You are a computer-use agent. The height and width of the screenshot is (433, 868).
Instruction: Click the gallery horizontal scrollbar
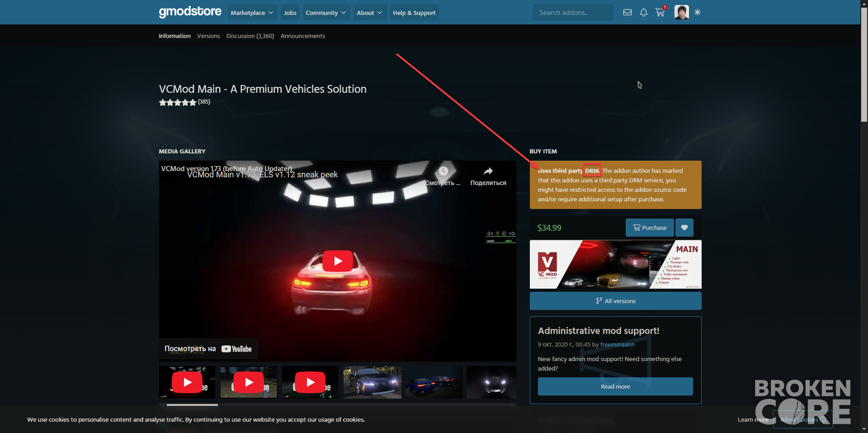[x=192, y=405]
